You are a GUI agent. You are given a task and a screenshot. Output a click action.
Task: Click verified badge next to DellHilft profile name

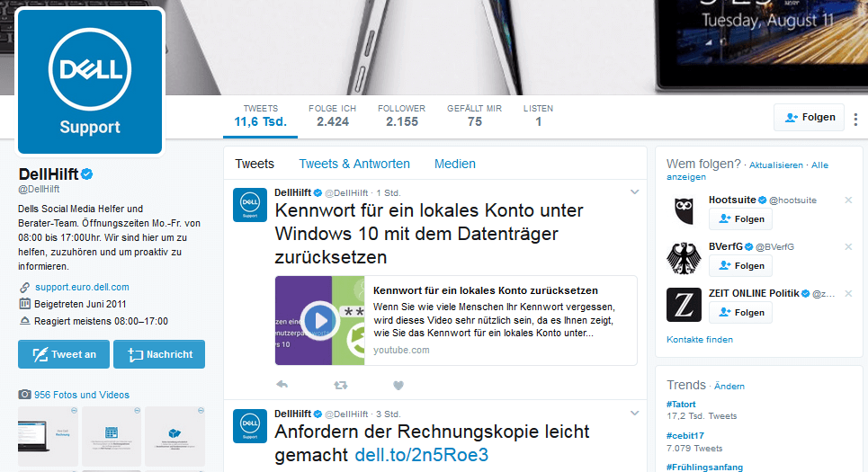pyautogui.click(x=87, y=174)
